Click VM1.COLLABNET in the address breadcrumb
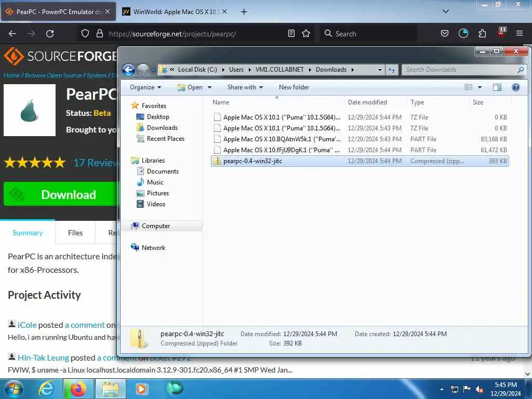532x399 pixels. coord(279,70)
